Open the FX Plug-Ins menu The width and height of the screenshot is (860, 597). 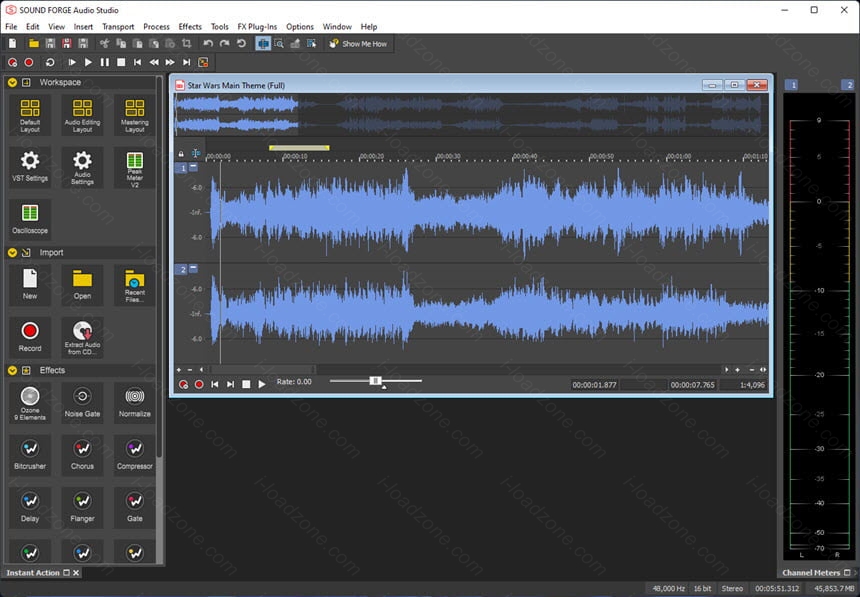click(x=257, y=26)
